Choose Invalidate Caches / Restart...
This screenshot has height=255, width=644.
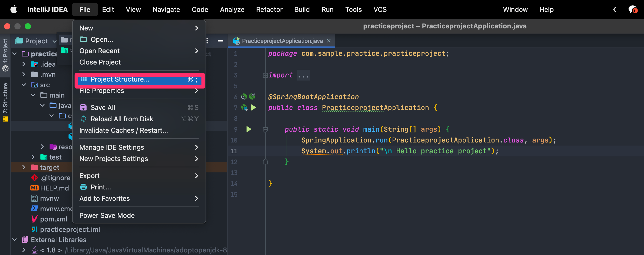coord(124,130)
